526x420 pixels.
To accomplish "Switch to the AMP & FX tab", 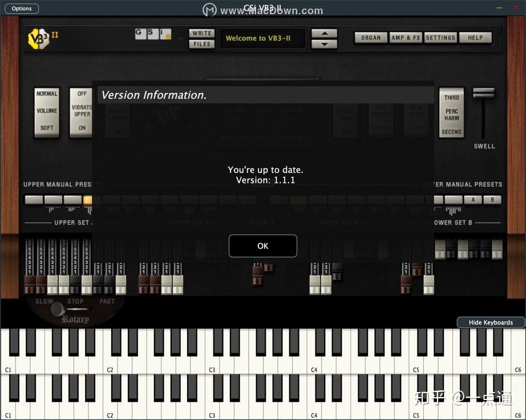I will 406,37.
